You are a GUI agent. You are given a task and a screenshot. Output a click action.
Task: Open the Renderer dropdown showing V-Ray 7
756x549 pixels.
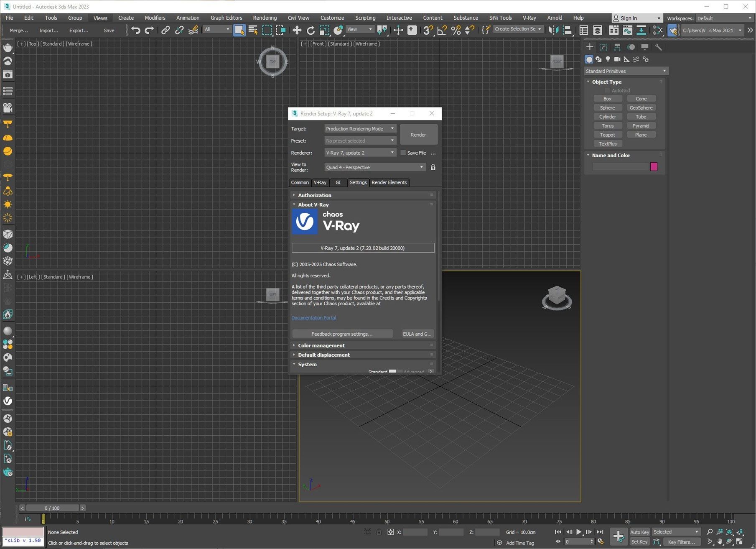(x=360, y=153)
